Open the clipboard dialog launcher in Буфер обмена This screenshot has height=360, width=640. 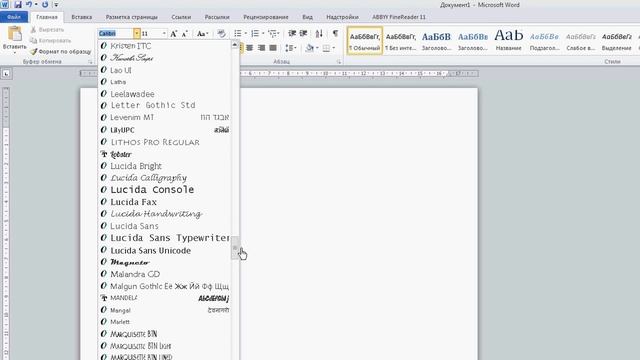(x=90, y=62)
